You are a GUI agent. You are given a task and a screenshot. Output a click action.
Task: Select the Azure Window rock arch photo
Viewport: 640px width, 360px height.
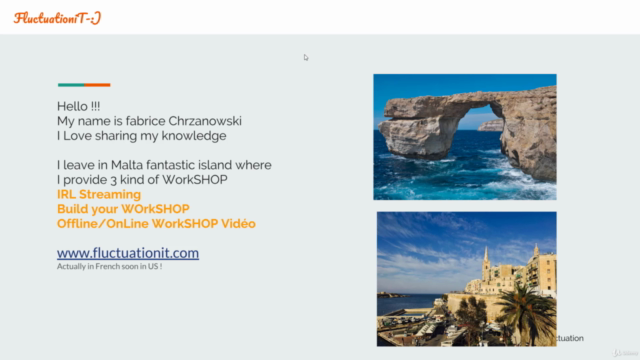(x=464, y=137)
